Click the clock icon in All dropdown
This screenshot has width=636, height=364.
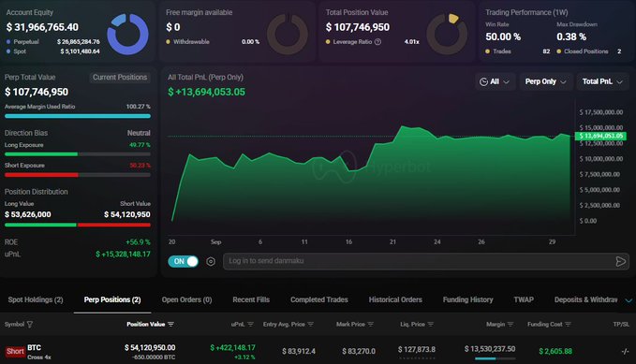(483, 82)
